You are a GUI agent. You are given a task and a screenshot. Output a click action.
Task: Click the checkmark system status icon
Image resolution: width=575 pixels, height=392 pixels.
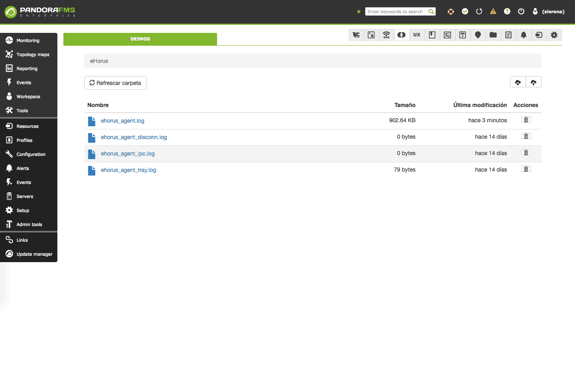coord(465,11)
